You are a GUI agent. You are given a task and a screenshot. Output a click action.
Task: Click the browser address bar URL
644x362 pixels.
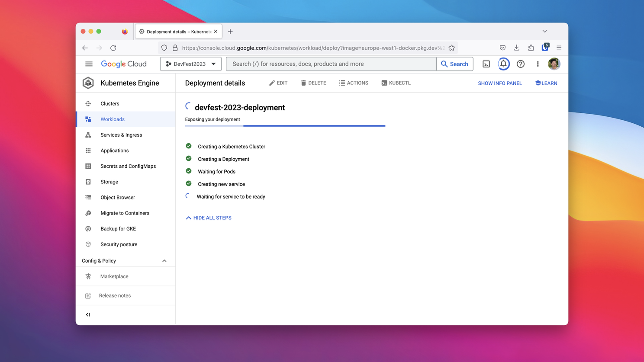pyautogui.click(x=313, y=48)
